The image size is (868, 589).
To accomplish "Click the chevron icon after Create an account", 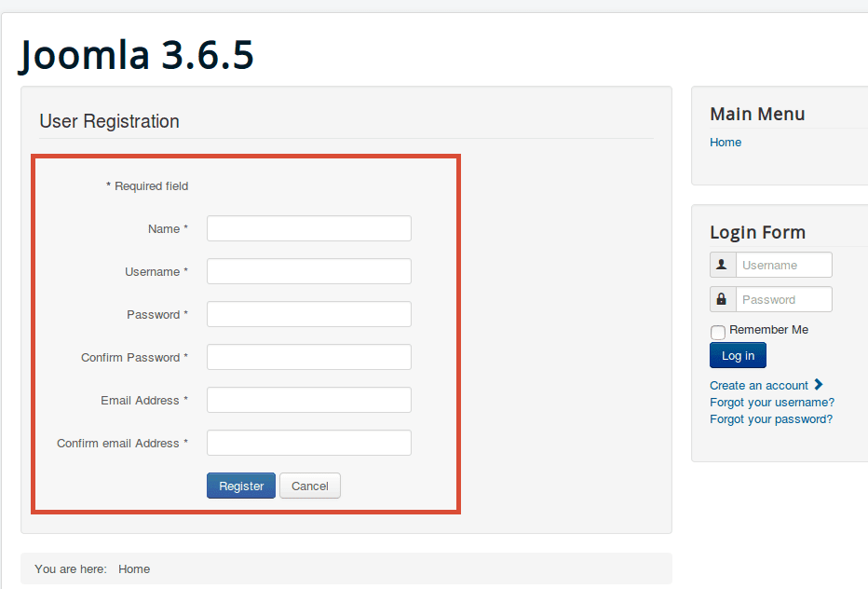I will click(x=819, y=385).
